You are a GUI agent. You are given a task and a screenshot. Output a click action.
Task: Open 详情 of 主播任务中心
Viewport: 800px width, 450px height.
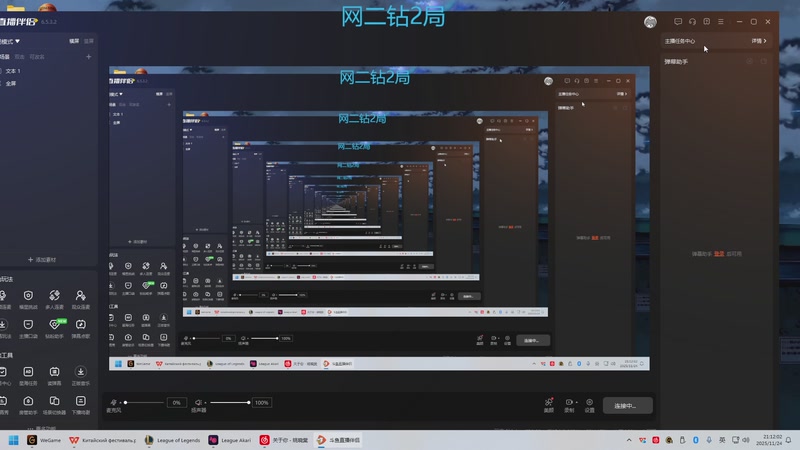(x=759, y=41)
